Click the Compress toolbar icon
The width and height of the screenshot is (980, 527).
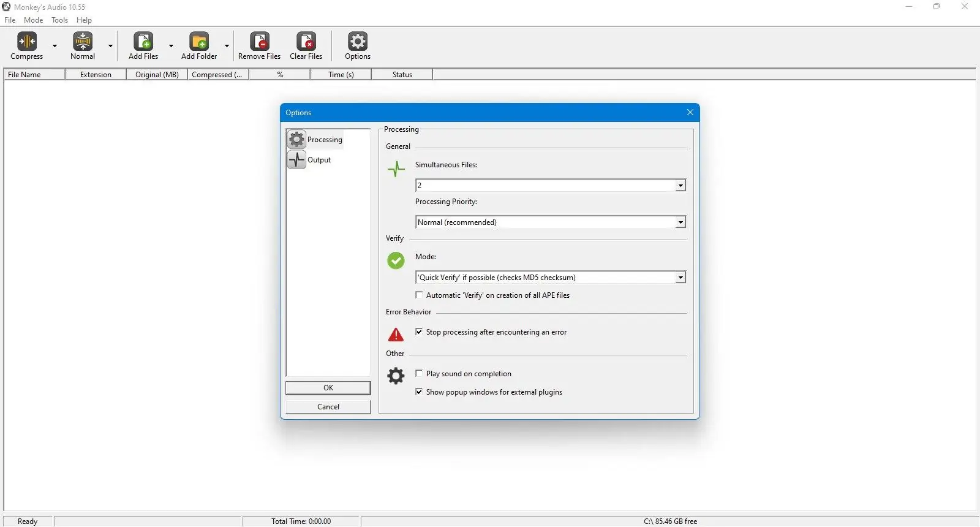27,41
